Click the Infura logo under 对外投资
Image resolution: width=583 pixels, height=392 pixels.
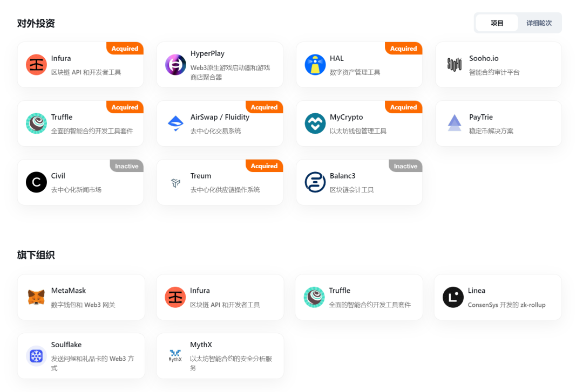tap(37, 65)
